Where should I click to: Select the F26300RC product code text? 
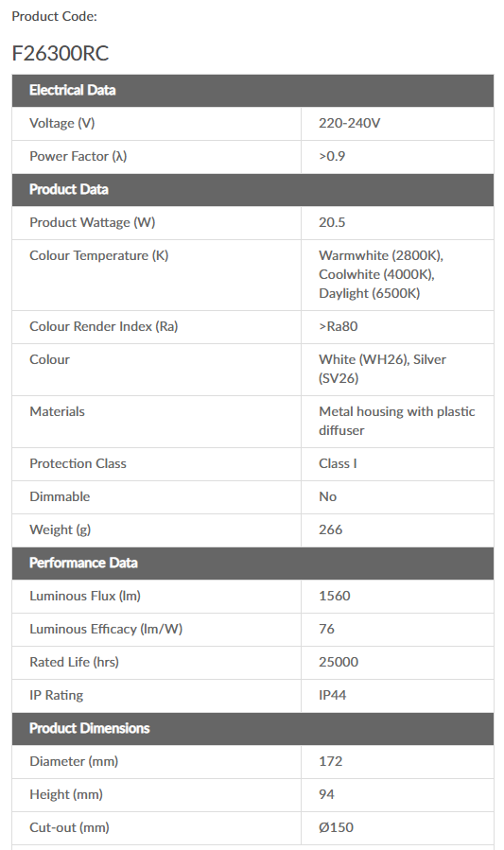61,53
